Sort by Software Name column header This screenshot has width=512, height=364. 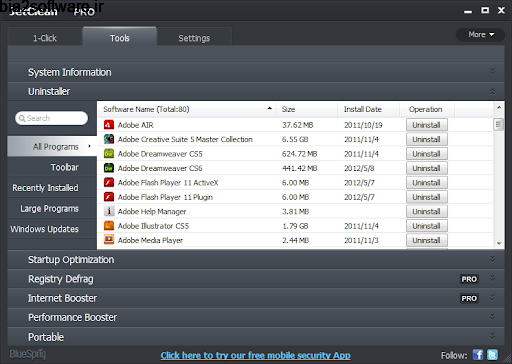[187, 109]
